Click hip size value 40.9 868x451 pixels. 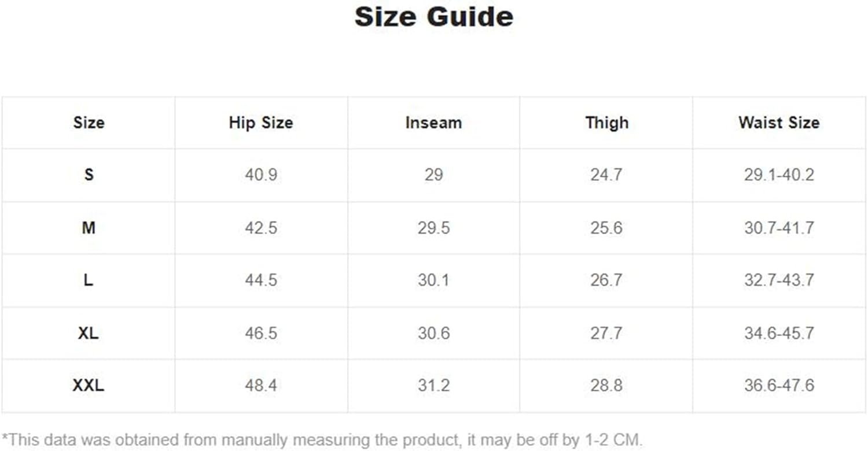(x=261, y=175)
